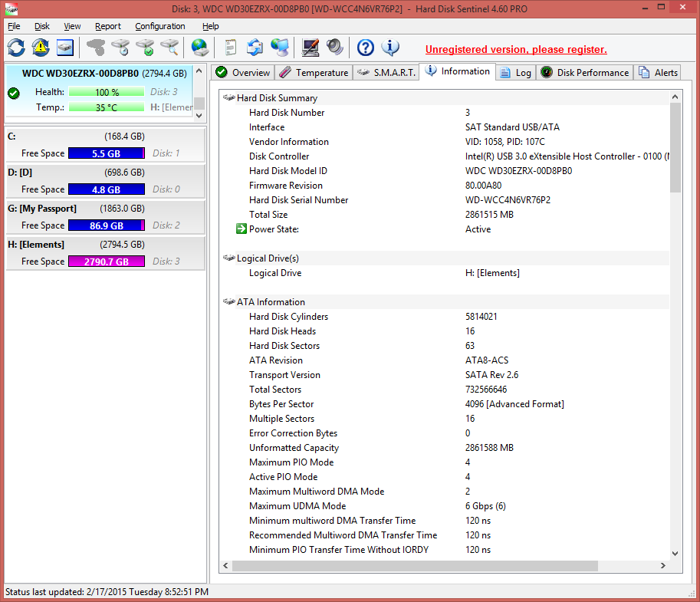This screenshot has height=602, width=700.
Task: Click the 'SATA Rev 2.6' transport version value
Action: point(491,375)
